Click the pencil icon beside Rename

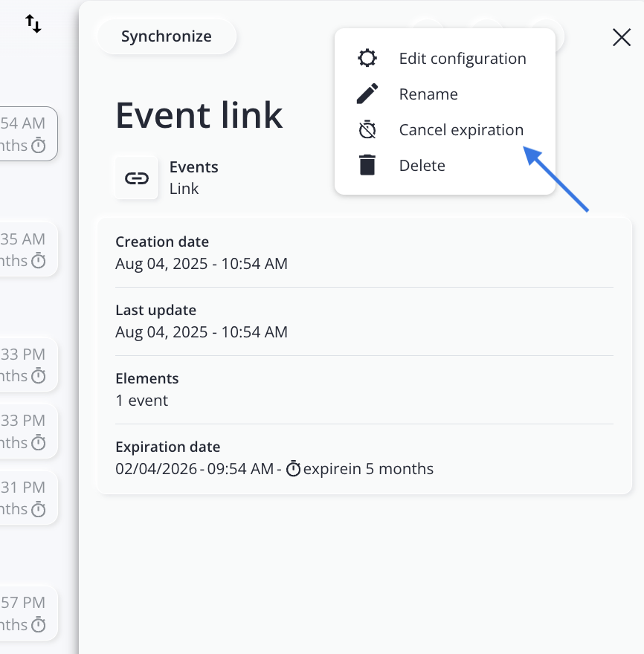367,94
